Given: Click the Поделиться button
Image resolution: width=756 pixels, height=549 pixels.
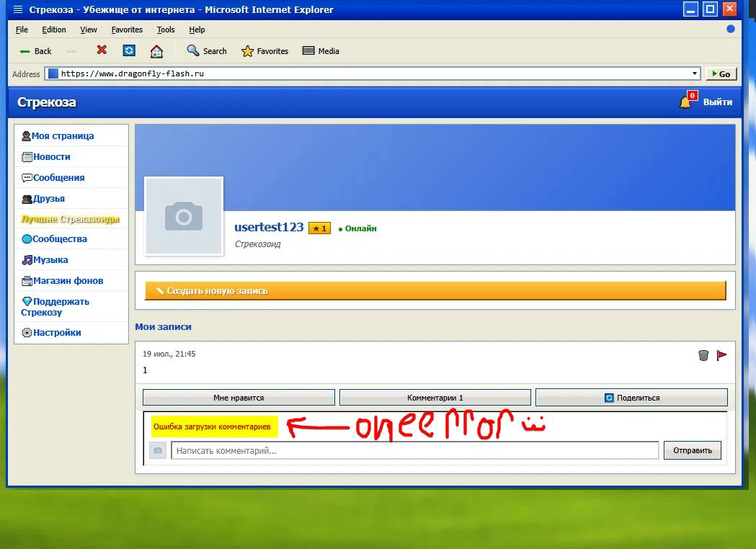Looking at the screenshot, I should tap(631, 398).
